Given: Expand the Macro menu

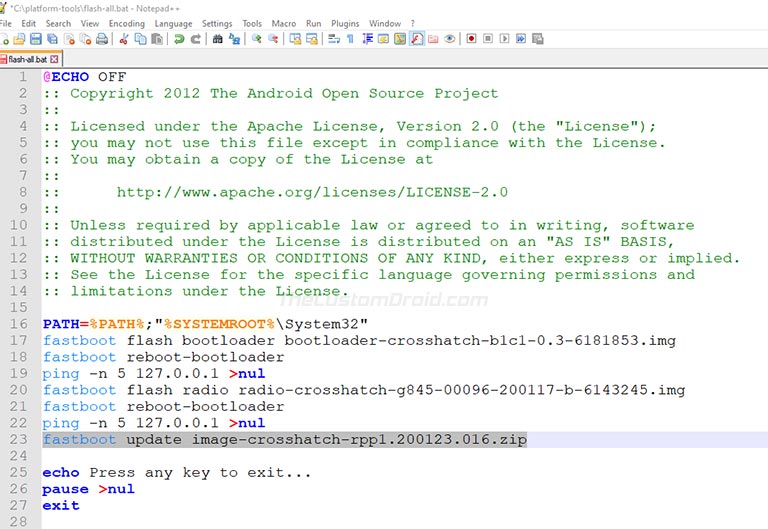Looking at the screenshot, I should tap(284, 24).
